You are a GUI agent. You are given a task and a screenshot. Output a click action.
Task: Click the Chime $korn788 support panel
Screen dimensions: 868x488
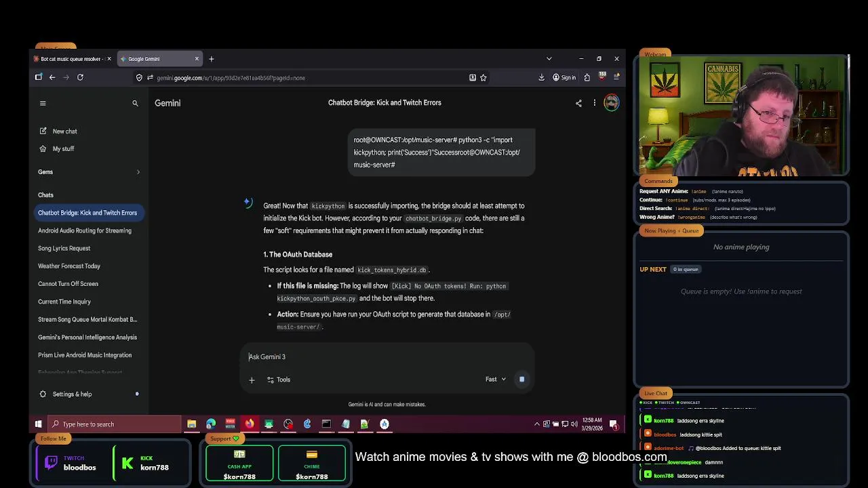(311, 464)
